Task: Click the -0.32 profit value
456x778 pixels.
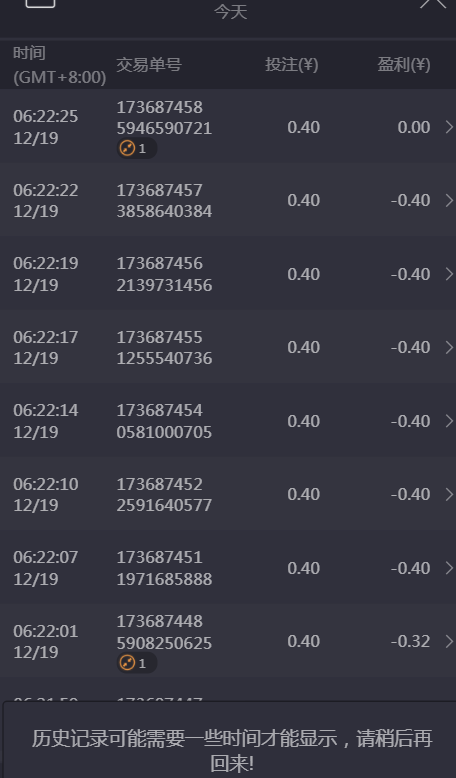Action: point(410,641)
